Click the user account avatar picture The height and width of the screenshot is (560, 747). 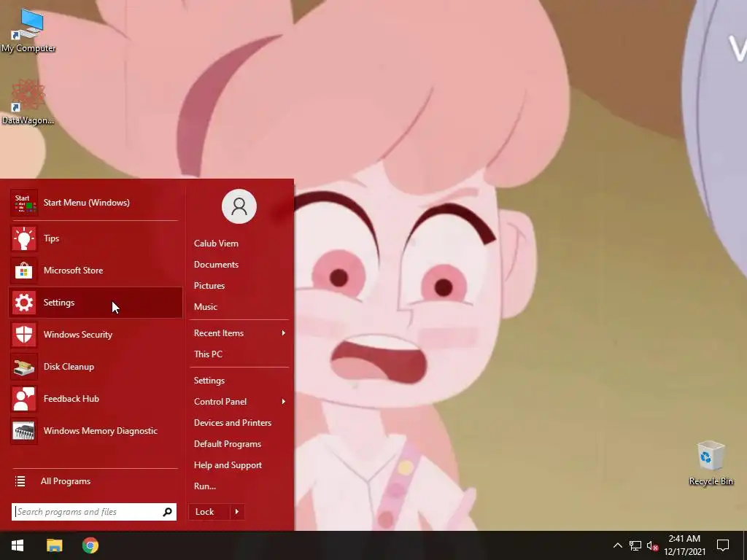pyautogui.click(x=239, y=206)
